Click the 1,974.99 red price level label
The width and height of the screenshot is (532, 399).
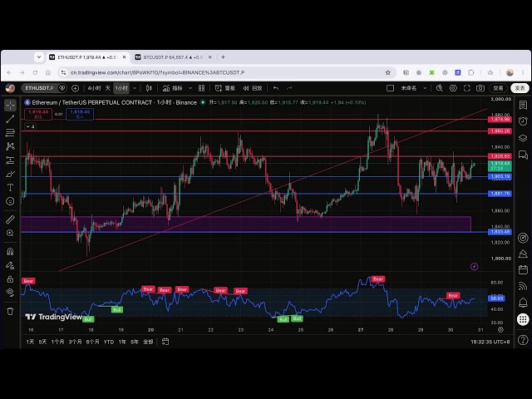click(x=500, y=120)
